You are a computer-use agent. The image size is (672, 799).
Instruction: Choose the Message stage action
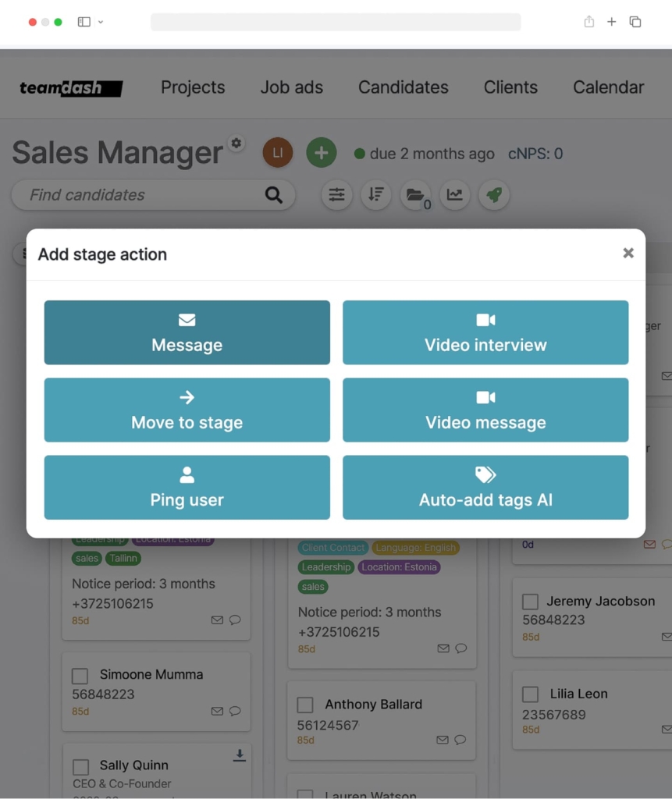point(187,332)
